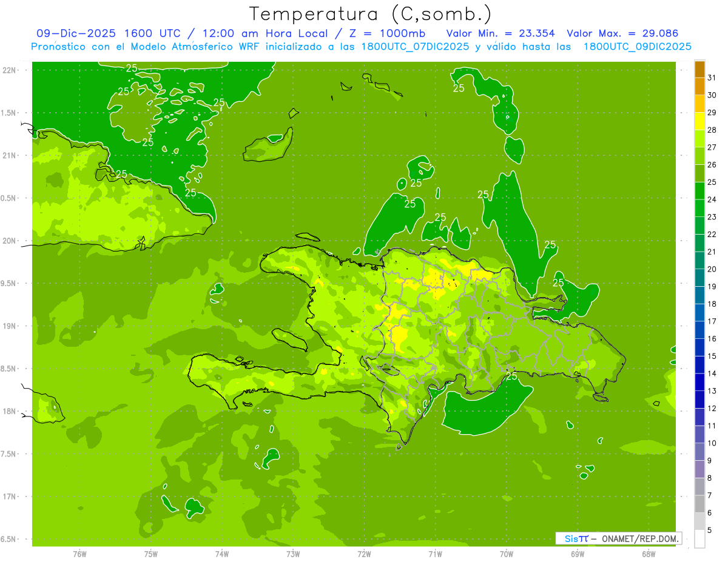
Task: Click the 'Temperatura (C,somb.)' map title
Action: click(x=370, y=14)
